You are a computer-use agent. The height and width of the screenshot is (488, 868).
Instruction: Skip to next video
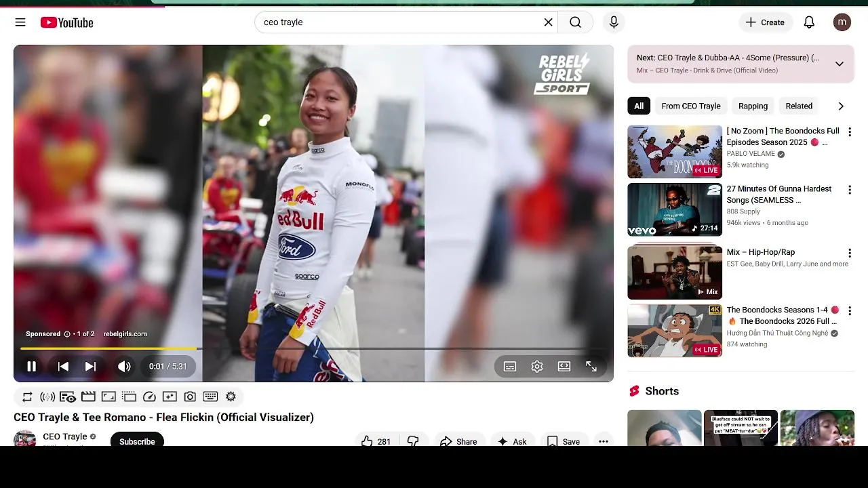[x=90, y=366]
